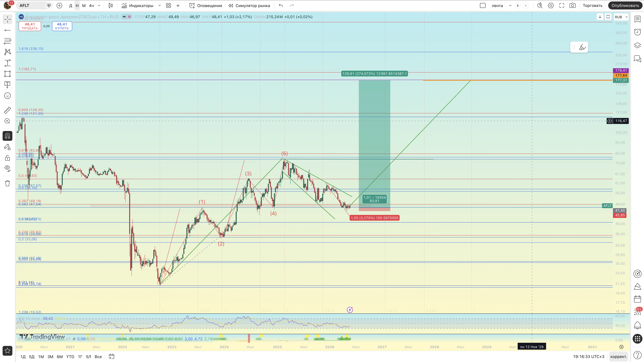Open the geometric shapes tools
Viewport: 644px width, 362px height.
(x=7, y=74)
